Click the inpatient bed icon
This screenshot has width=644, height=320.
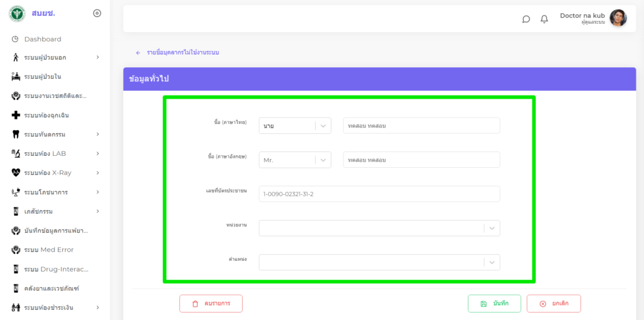pos(16,77)
